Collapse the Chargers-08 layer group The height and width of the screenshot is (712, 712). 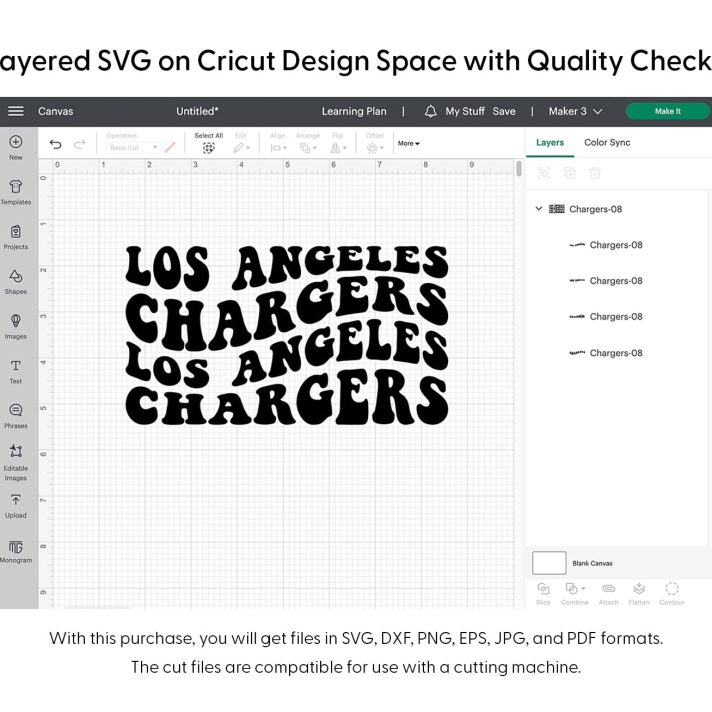[x=539, y=209]
